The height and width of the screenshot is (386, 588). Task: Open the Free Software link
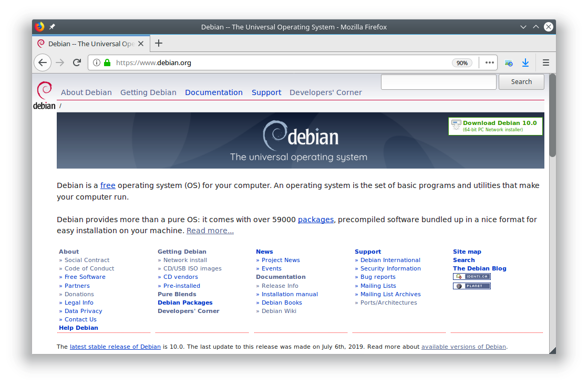tap(85, 277)
